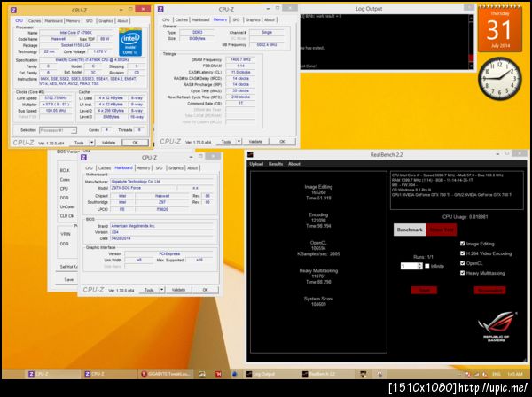
Task: Expand Tools arrow in CPU-Z memory window
Action: tap(239, 142)
